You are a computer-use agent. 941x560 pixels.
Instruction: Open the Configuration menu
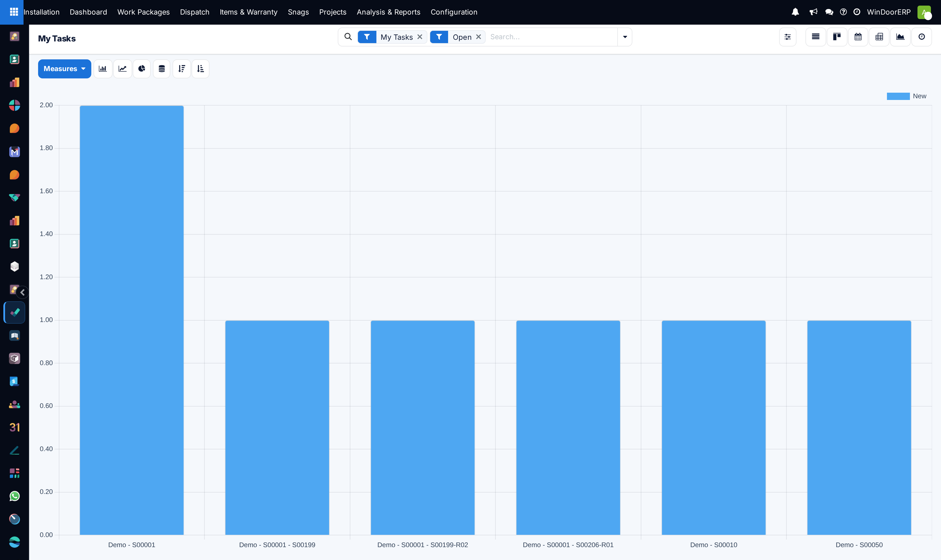(x=454, y=12)
